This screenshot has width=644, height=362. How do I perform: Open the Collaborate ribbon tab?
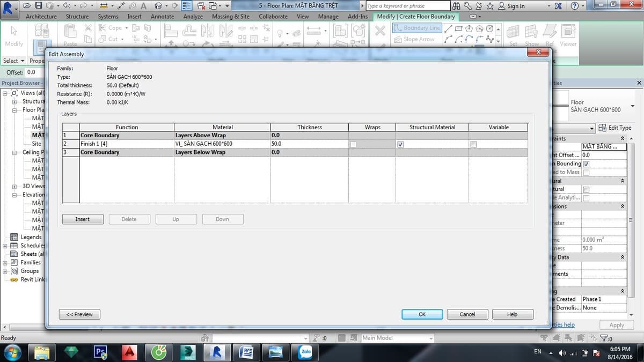273,17
